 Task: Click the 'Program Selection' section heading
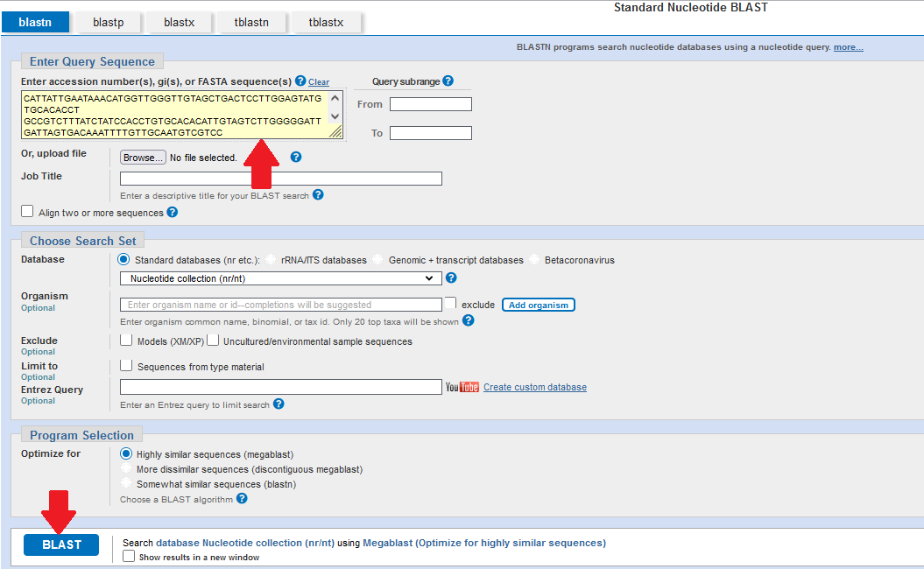coord(82,435)
